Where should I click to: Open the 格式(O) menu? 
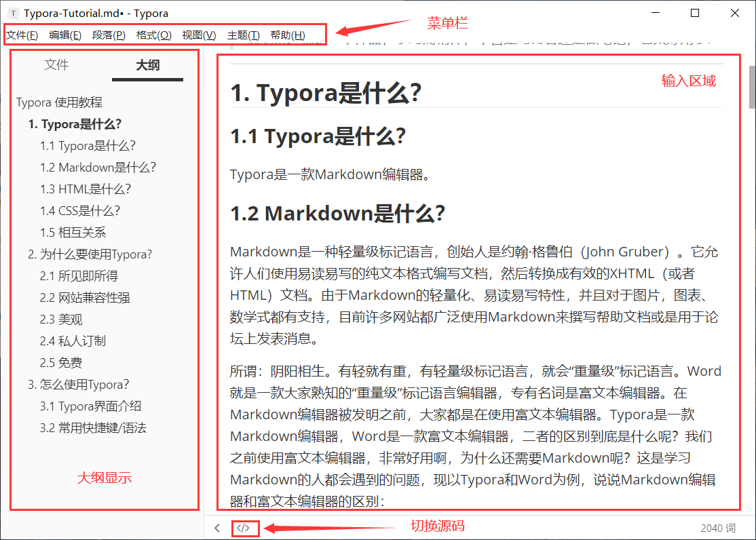pos(154,35)
